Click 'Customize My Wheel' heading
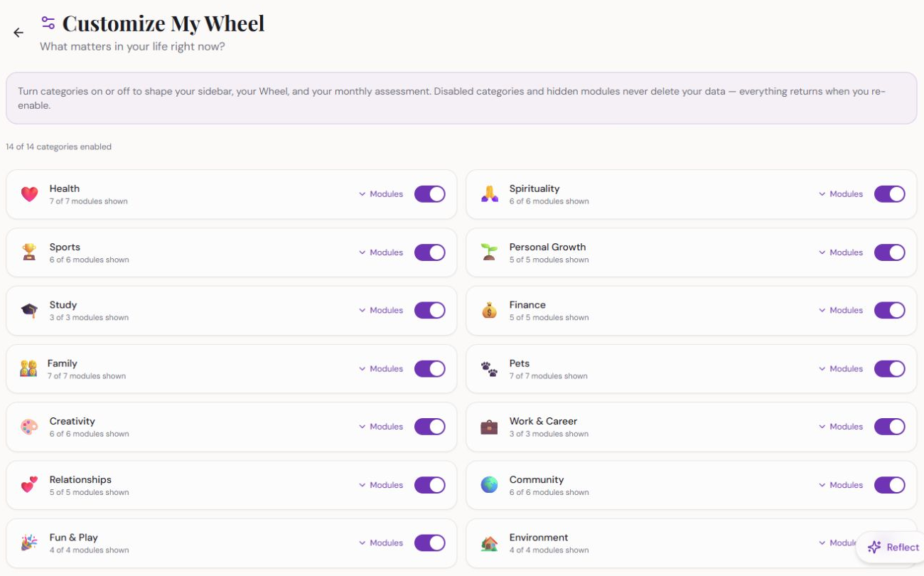The image size is (924, 576). click(163, 23)
